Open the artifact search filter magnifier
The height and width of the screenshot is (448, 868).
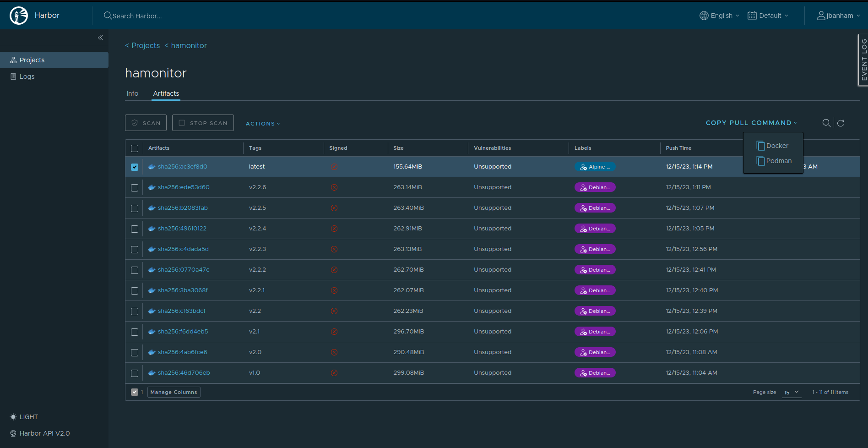click(826, 123)
